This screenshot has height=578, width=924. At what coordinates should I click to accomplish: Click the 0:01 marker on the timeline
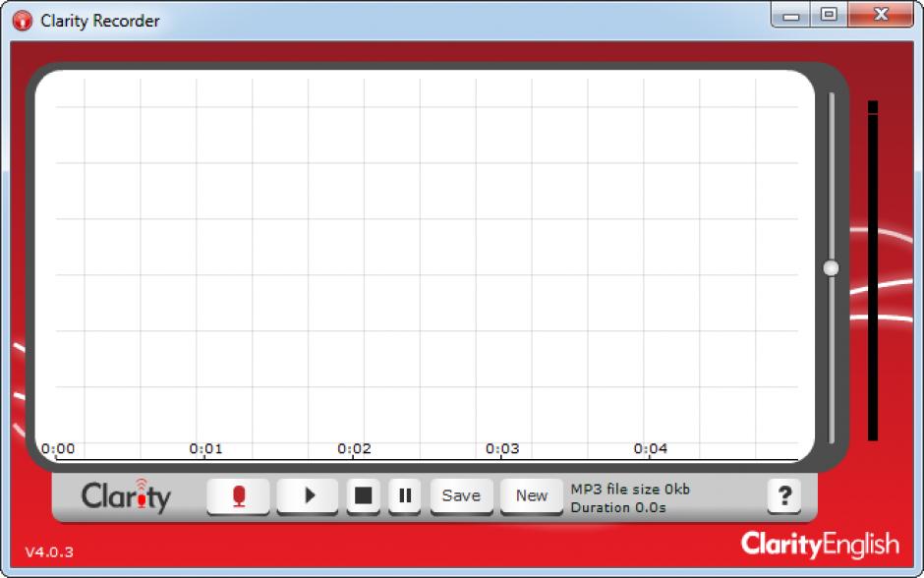point(205,449)
